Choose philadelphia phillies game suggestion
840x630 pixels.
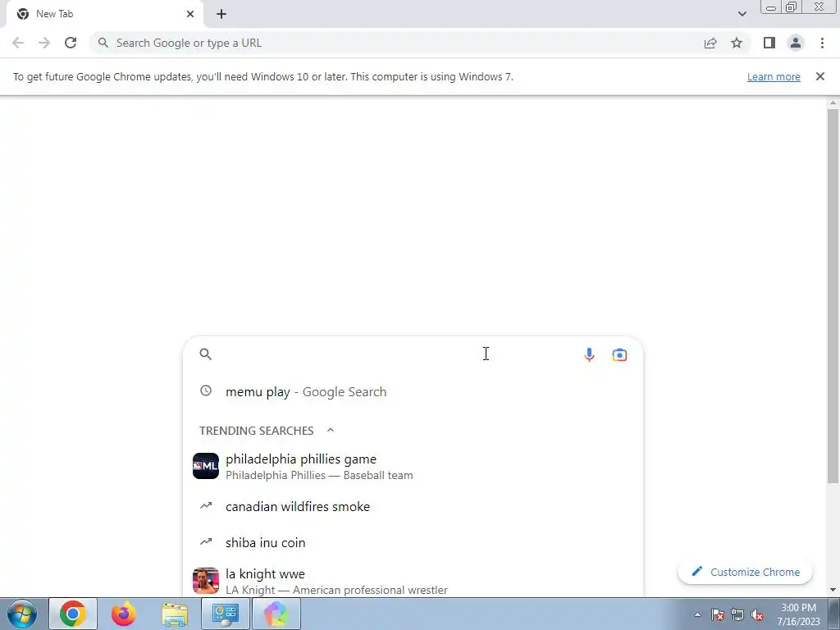click(413, 466)
